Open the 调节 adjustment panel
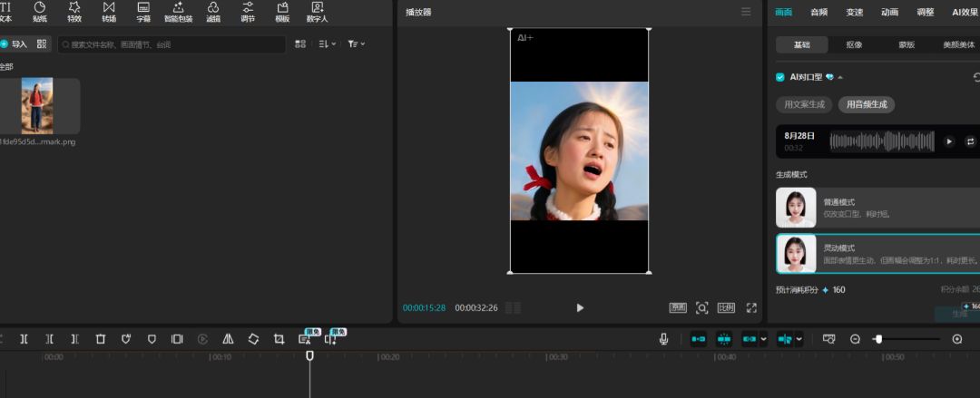 click(248, 12)
